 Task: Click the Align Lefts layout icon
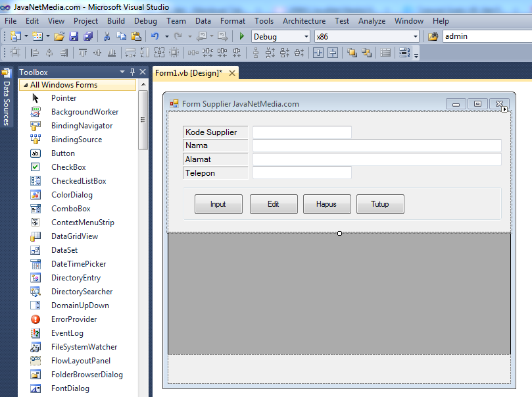35,53
